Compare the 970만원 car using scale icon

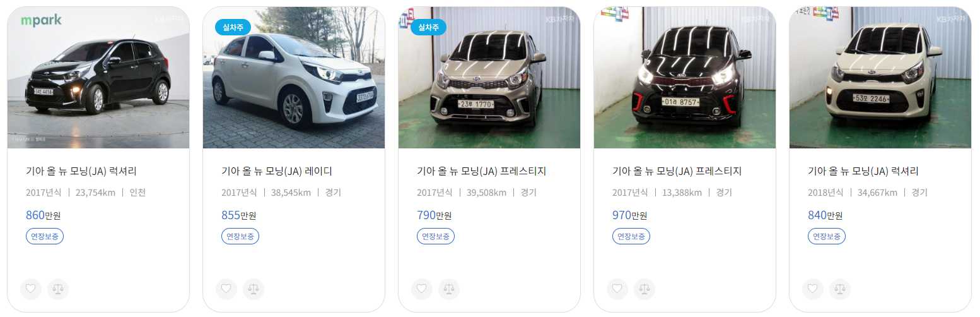[x=645, y=289]
